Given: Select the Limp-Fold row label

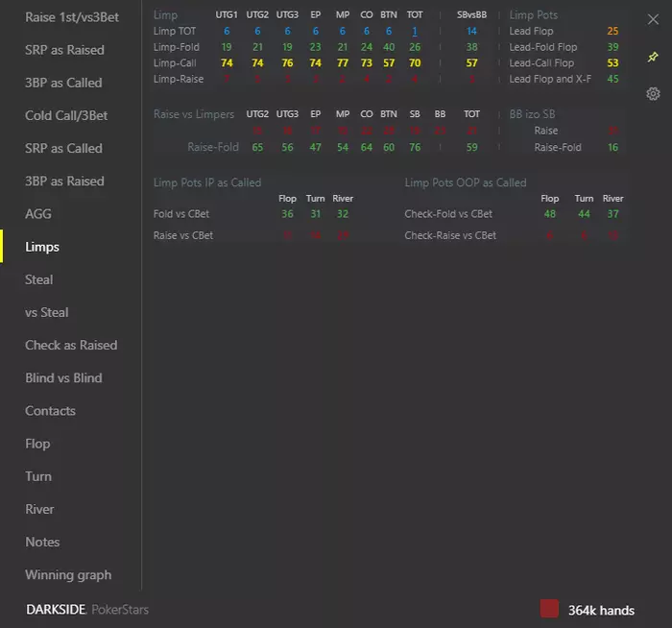Looking at the screenshot, I should (x=177, y=47).
